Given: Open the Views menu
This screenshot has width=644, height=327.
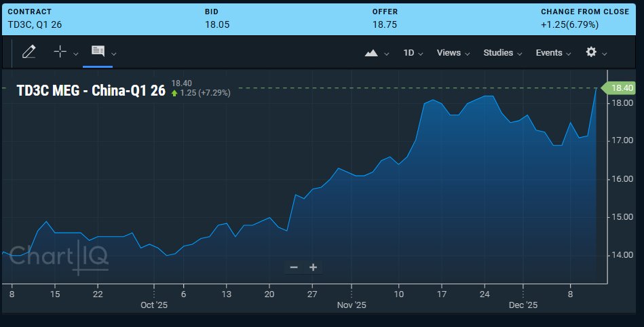Looking at the screenshot, I should 453,53.
